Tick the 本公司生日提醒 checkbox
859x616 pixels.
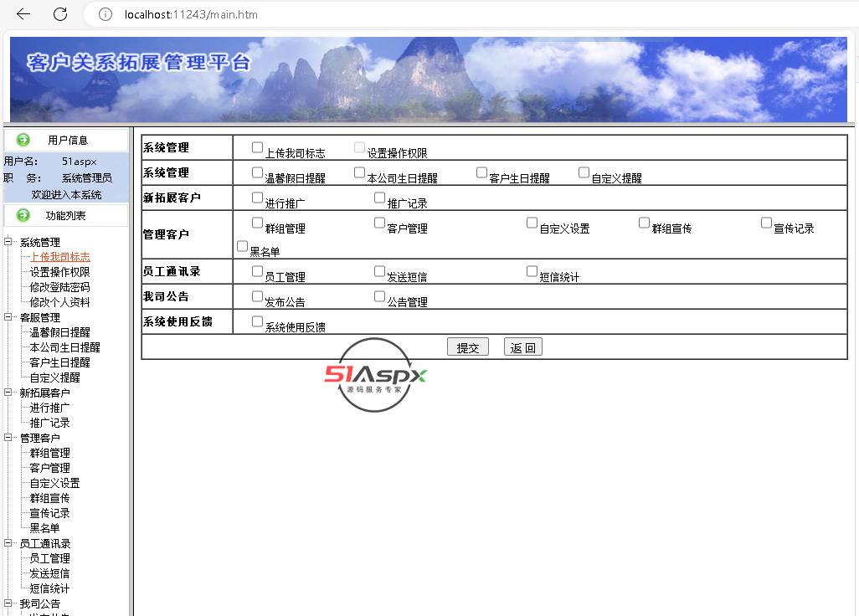(359, 172)
